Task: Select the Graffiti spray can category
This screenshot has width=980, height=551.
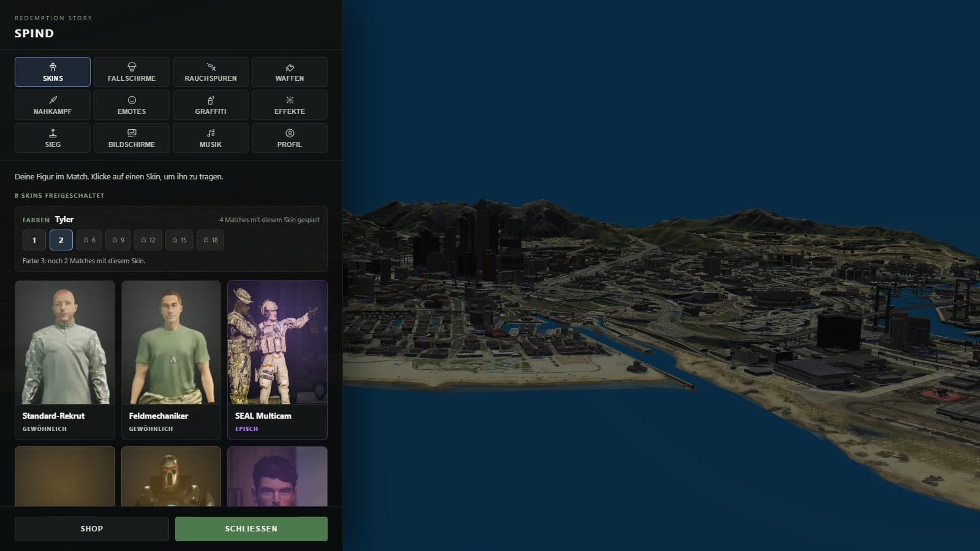Action: click(211, 105)
